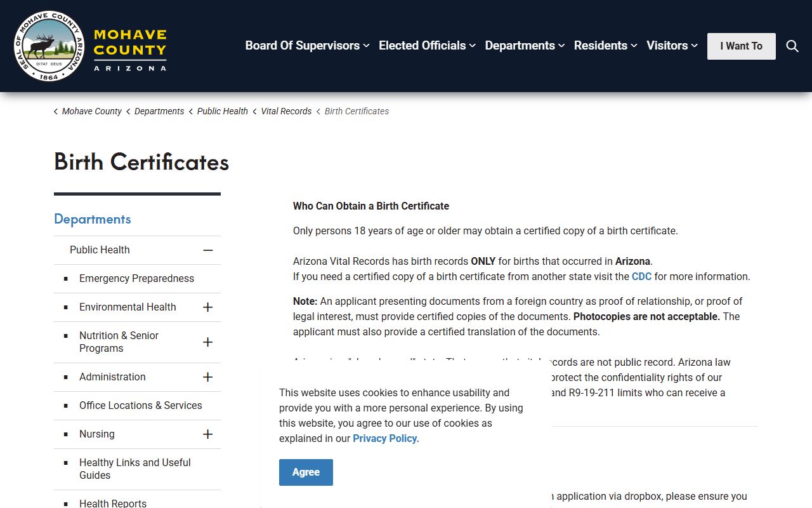
Task: Open Healthy Links and Useful Guides
Action: tap(134, 469)
